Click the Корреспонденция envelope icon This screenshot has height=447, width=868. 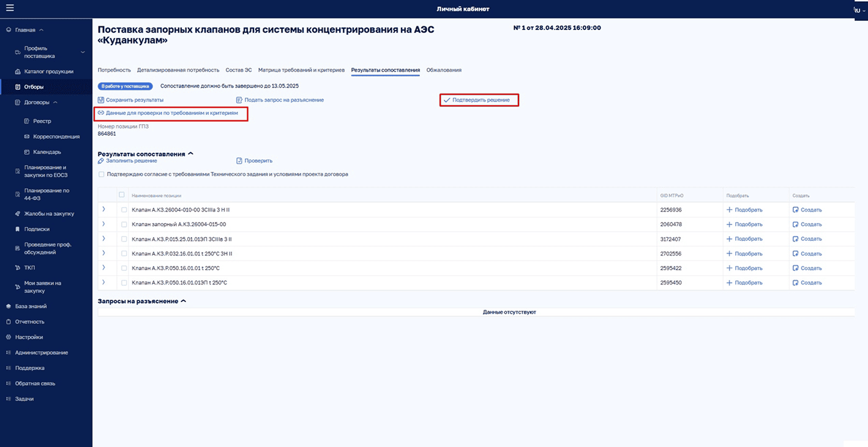(27, 136)
